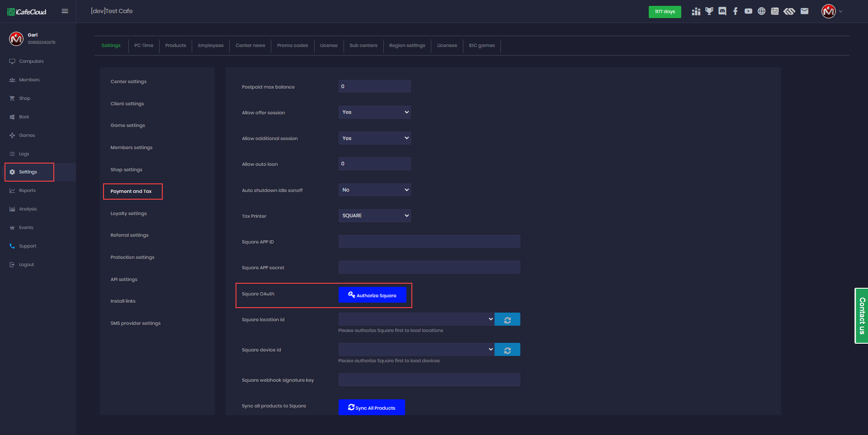
Task: Open the YouTube icon link
Action: click(x=749, y=11)
